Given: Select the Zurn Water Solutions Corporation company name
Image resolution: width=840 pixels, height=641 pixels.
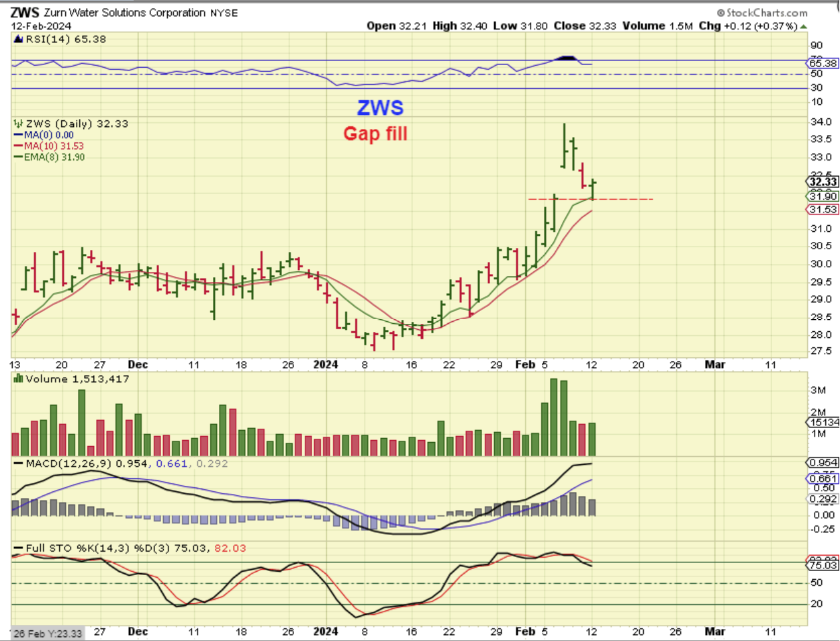Looking at the screenshot, I should (125, 13).
